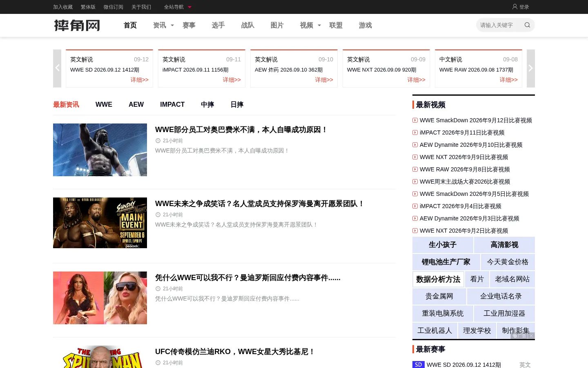Open 详细>> for WWE SD 1412期
This screenshot has height=368, width=588.
pos(140,80)
